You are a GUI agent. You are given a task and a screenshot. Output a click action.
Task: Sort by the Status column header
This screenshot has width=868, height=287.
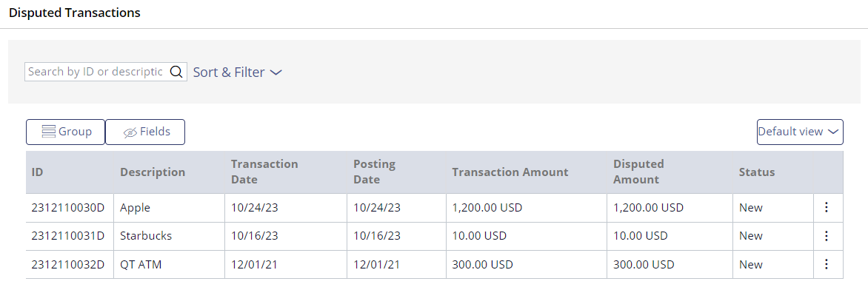757,172
